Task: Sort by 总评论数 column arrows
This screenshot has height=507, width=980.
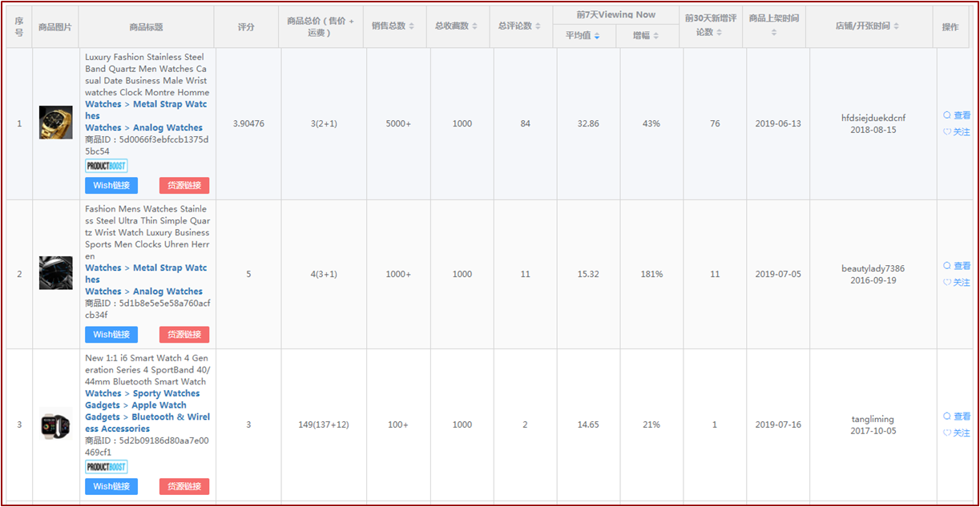Action: click(x=538, y=26)
